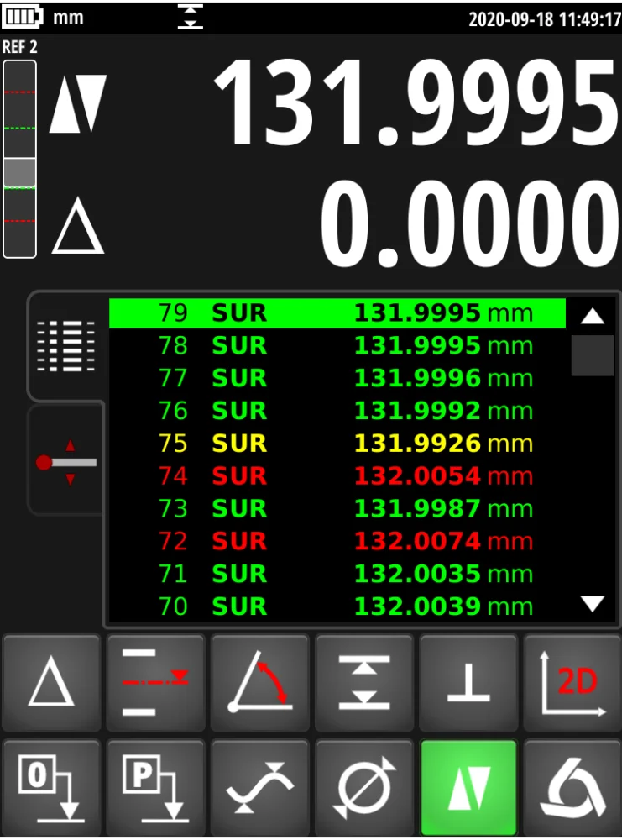
Task: Tap the mm unit indicator in status bar
Action: 68,17
